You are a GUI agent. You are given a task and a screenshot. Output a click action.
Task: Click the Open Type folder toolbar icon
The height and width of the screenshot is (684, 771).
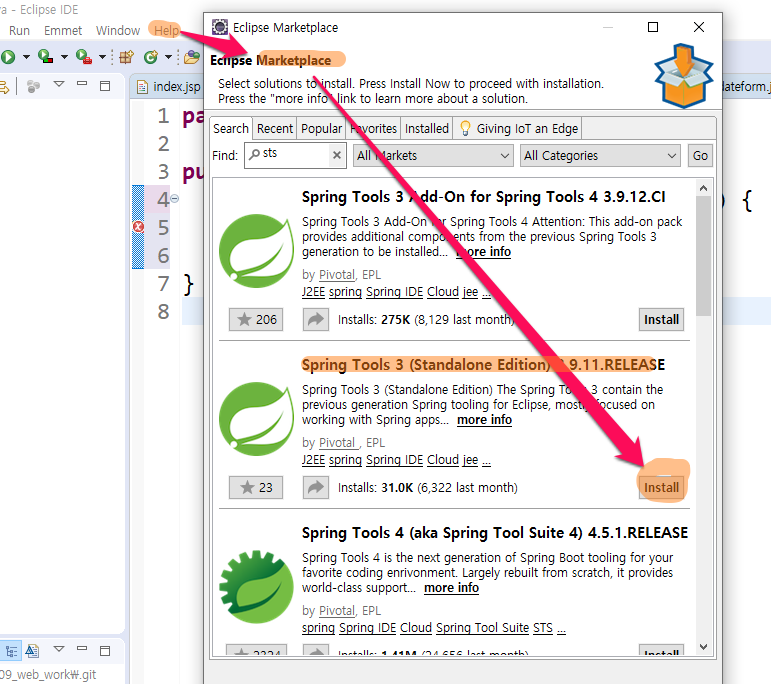click(x=192, y=57)
